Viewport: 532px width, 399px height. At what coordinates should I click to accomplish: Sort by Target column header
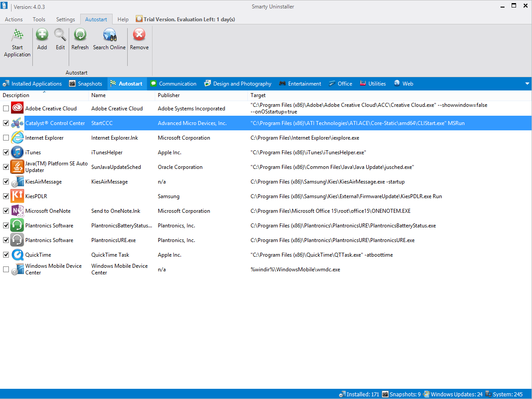[390, 95]
